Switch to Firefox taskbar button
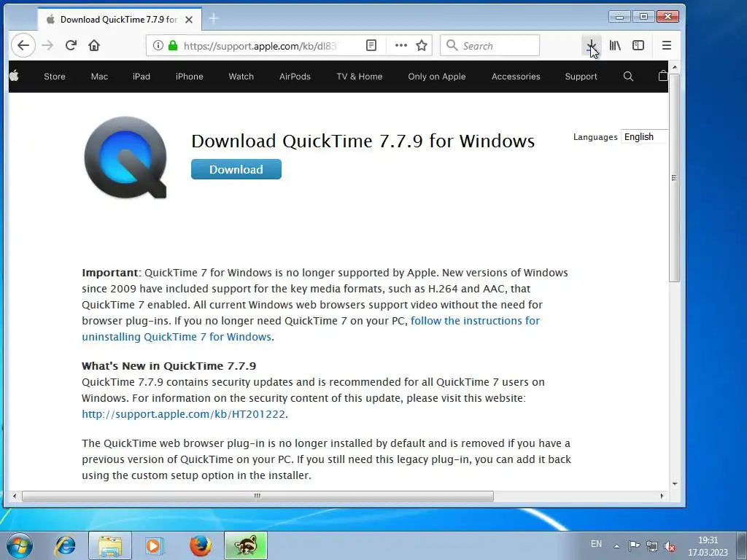Image resolution: width=747 pixels, height=560 pixels. [x=201, y=545]
